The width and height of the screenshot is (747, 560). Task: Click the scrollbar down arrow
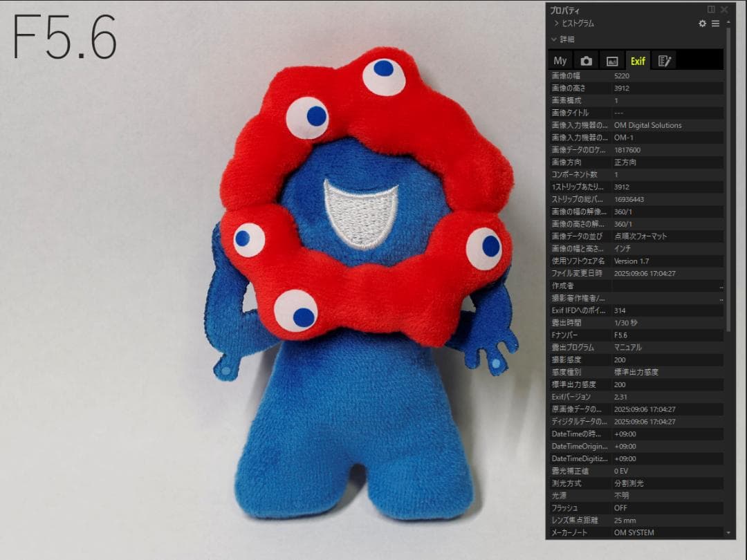coord(728,533)
